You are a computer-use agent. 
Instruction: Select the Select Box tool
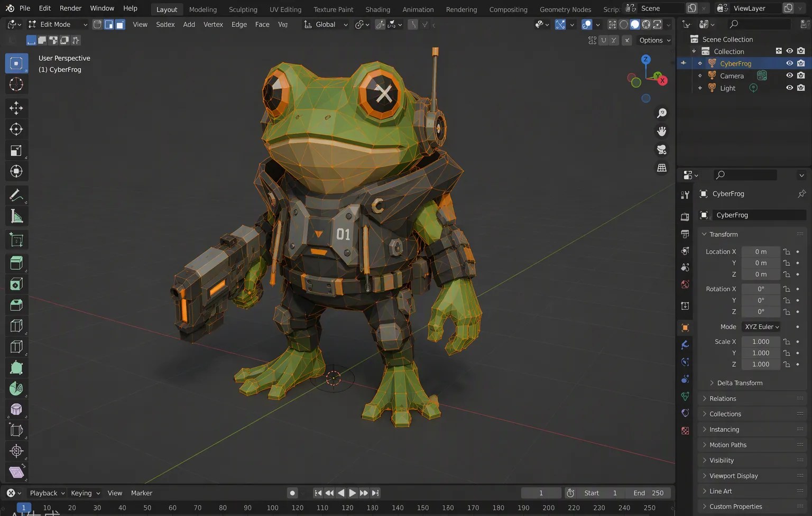(x=16, y=63)
